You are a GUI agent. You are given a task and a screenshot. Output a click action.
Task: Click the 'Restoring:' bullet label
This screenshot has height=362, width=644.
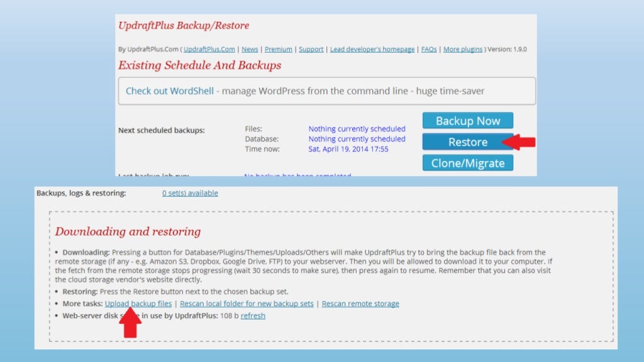[80, 292]
